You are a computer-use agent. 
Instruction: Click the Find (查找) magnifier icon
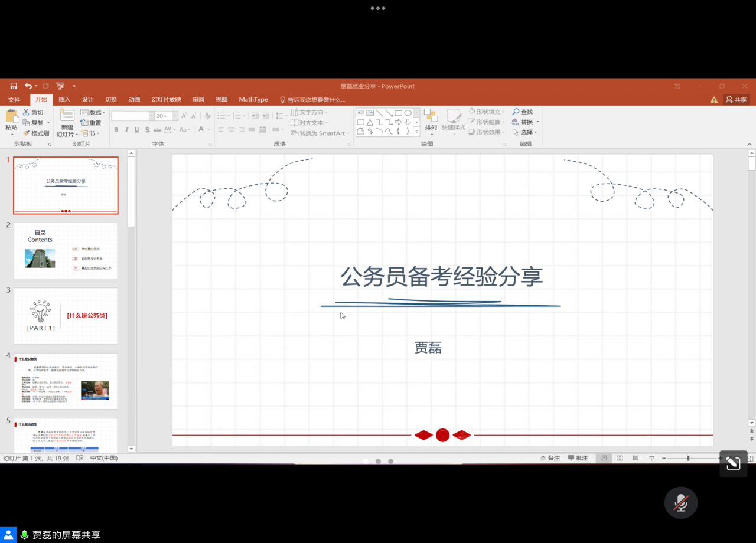516,112
